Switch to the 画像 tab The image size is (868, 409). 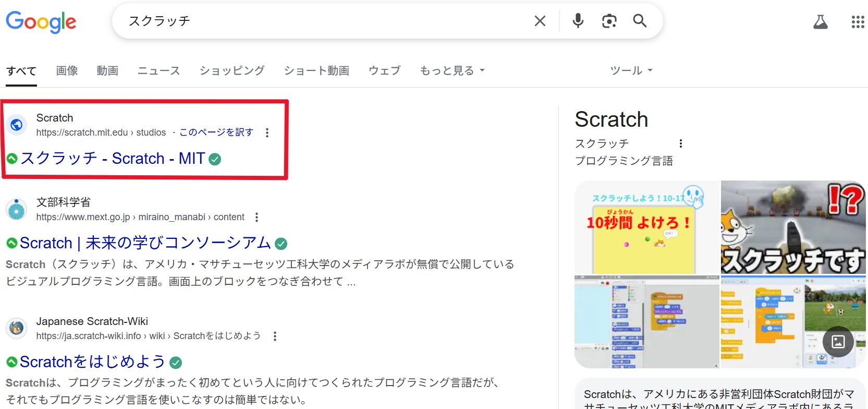[x=67, y=70]
